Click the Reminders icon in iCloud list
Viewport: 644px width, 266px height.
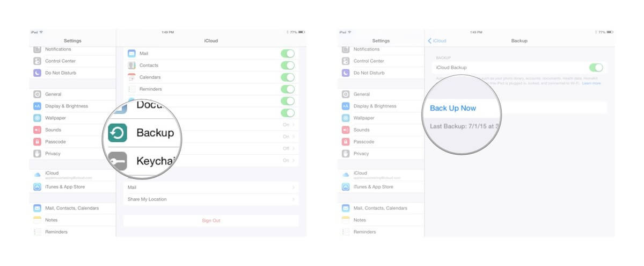131,89
